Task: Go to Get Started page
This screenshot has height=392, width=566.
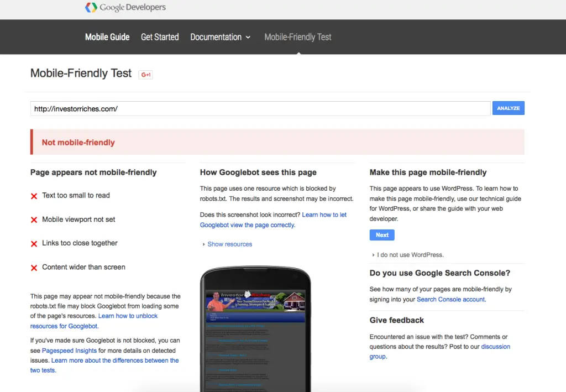Action: pos(160,37)
